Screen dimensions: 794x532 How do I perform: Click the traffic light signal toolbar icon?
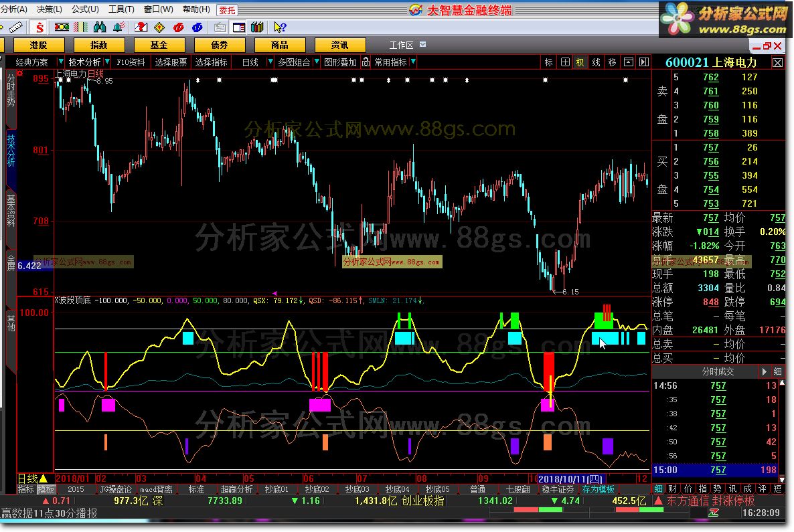tap(62, 27)
